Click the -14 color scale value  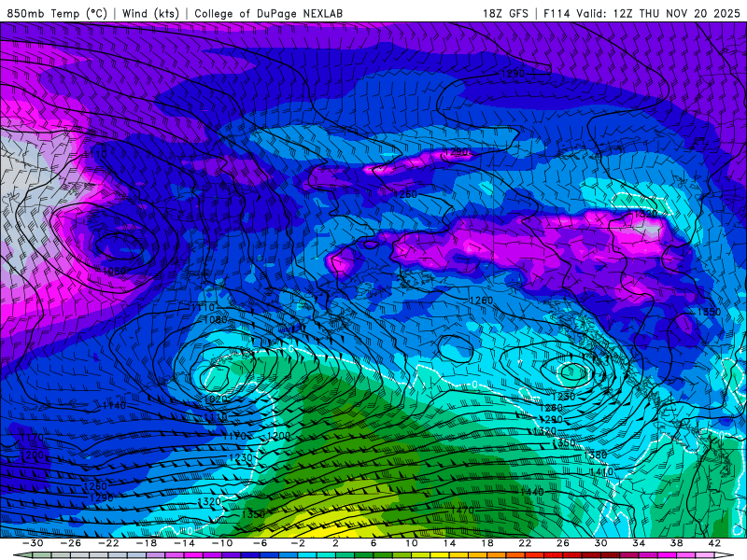pyautogui.click(x=184, y=543)
